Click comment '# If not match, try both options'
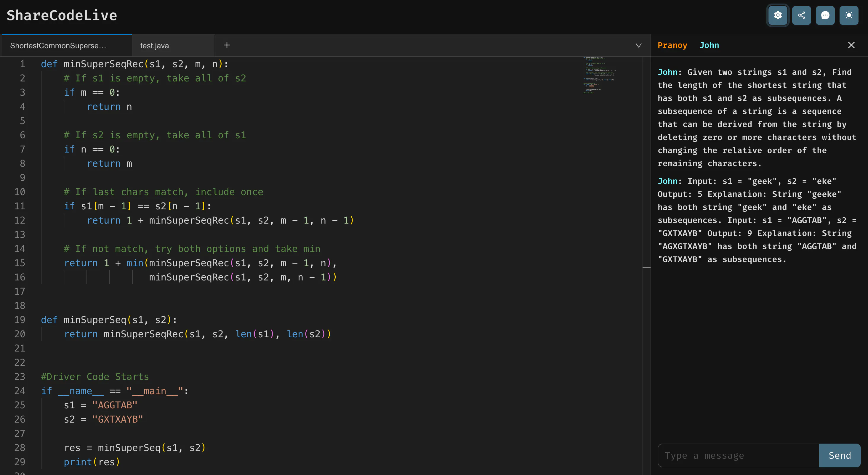 click(x=192, y=249)
